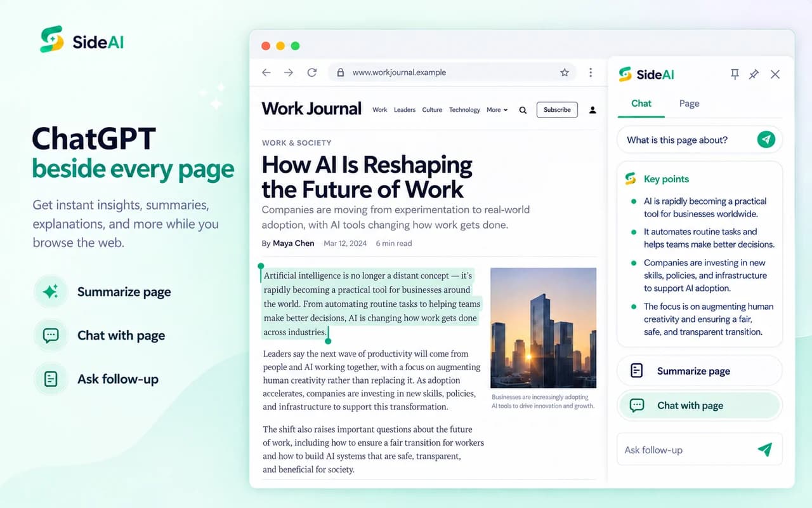Click the city skyline article image

pyautogui.click(x=543, y=328)
